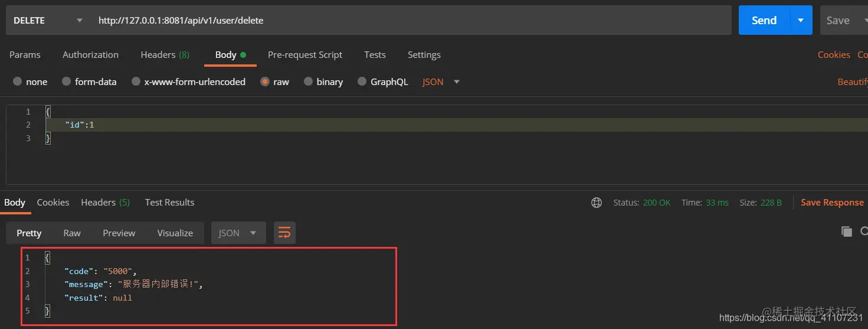Image resolution: width=868 pixels, height=329 pixels.
Task: Click the "result": null response line
Action: click(98, 298)
